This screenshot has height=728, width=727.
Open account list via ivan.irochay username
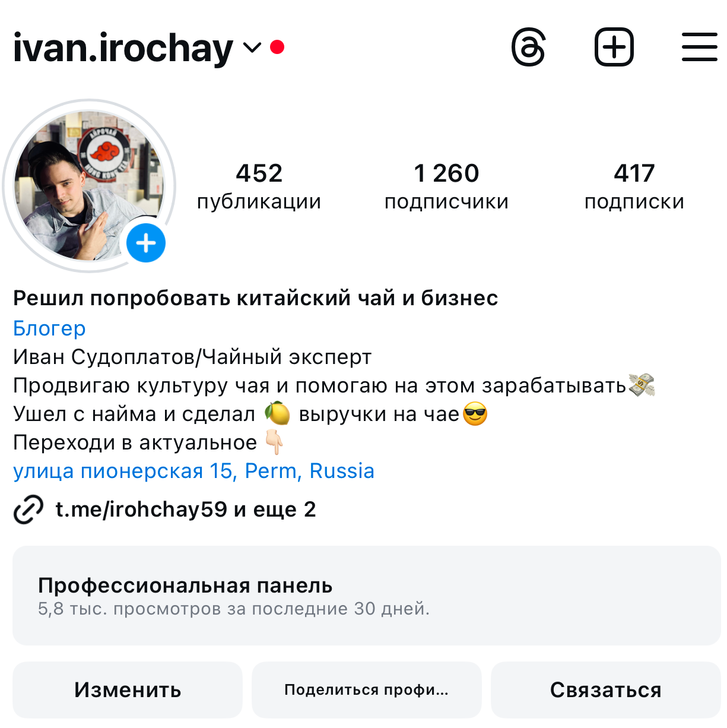pyautogui.click(x=123, y=48)
